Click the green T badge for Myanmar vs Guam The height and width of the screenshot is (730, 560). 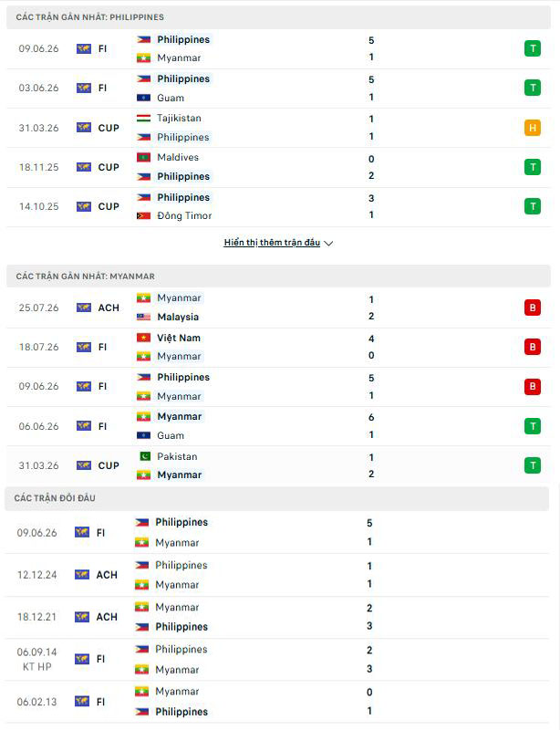(x=533, y=426)
